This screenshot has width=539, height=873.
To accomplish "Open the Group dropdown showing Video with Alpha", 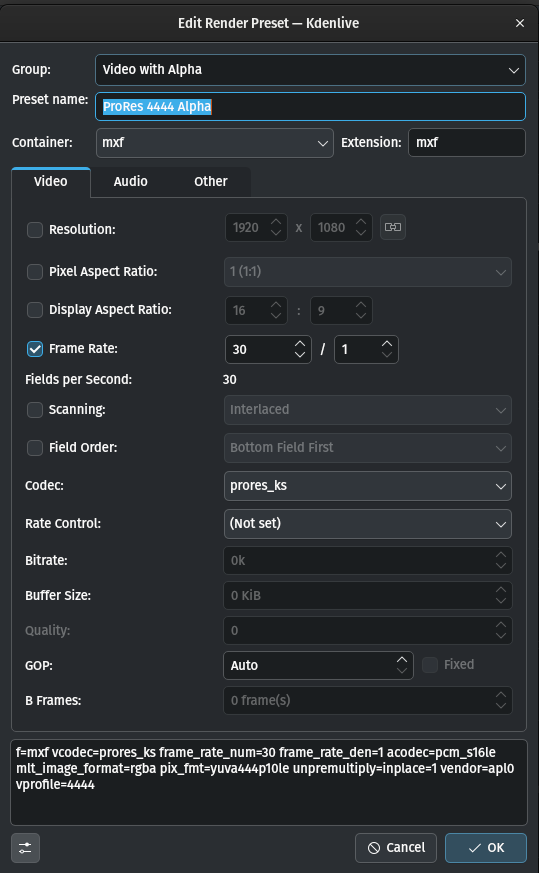I will coord(310,70).
